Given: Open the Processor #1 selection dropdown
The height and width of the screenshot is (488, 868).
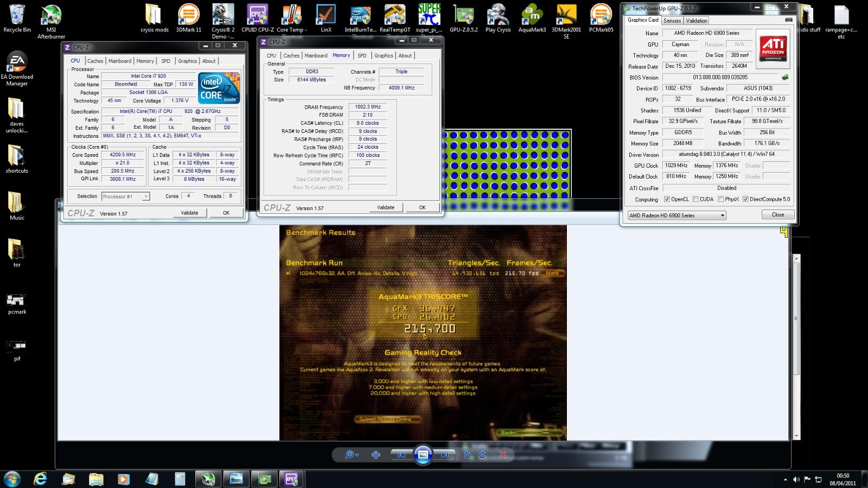Looking at the screenshot, I should tap(125, 197).
